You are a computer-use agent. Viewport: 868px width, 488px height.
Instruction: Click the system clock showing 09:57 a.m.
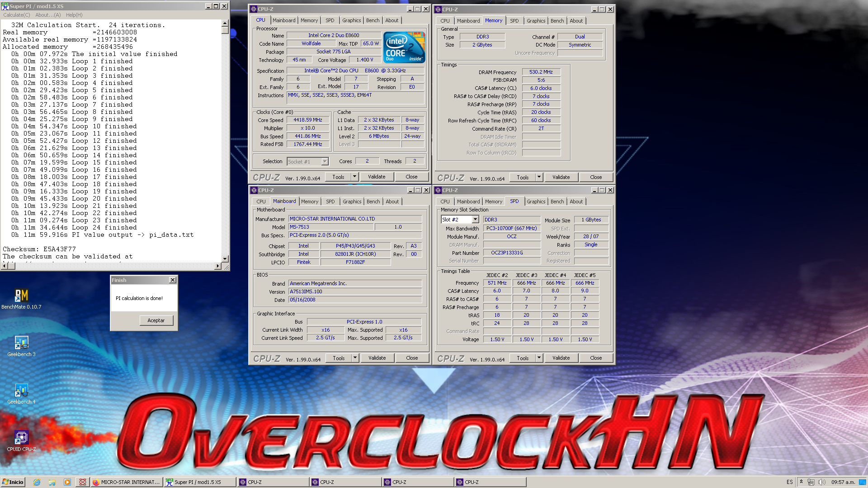click(843, 482)
